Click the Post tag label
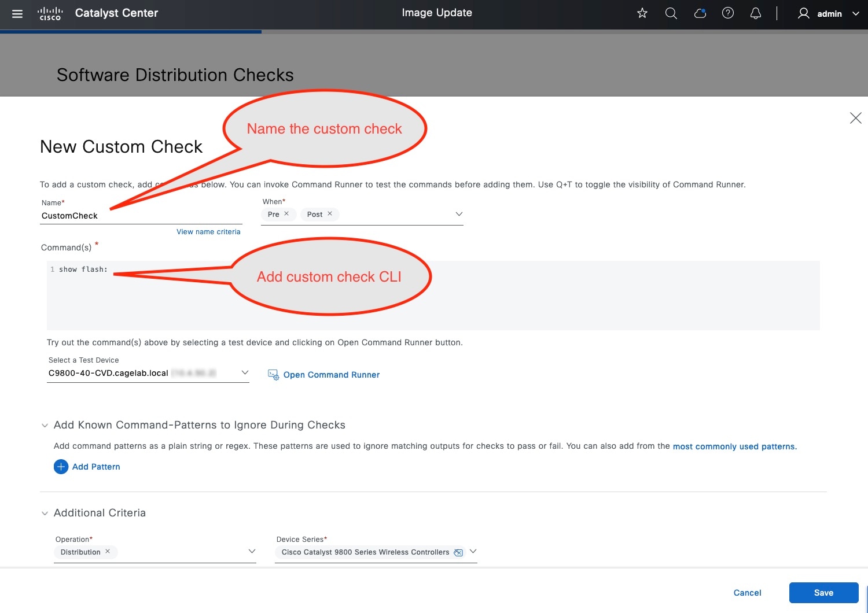The image size is (868, 613). coord(315,214)
